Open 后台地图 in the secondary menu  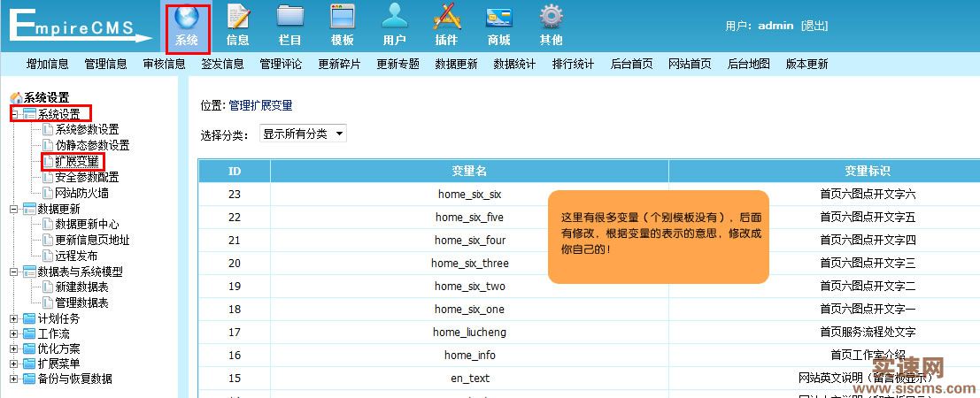749,64
